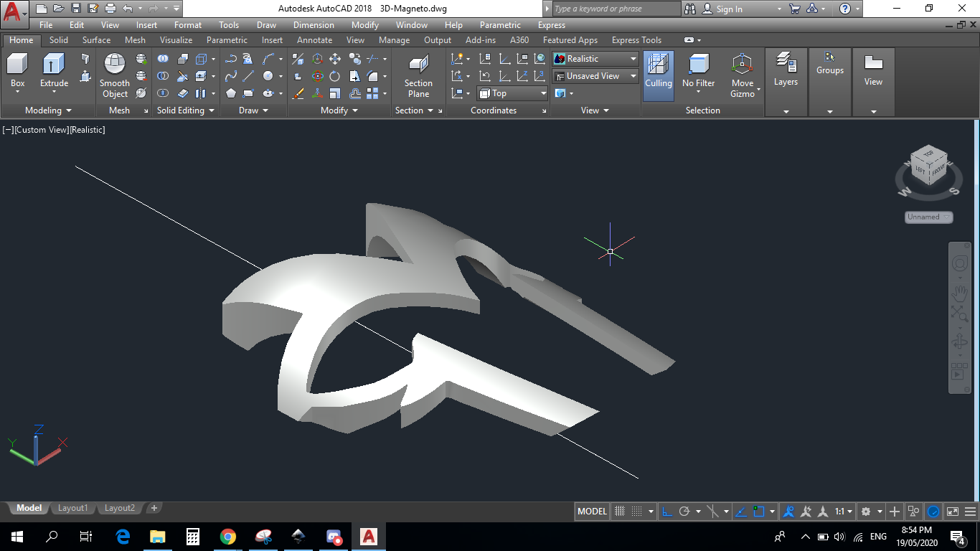Toggle drawing grid display in status bar

pyautogui.click(x=621, y=512)
